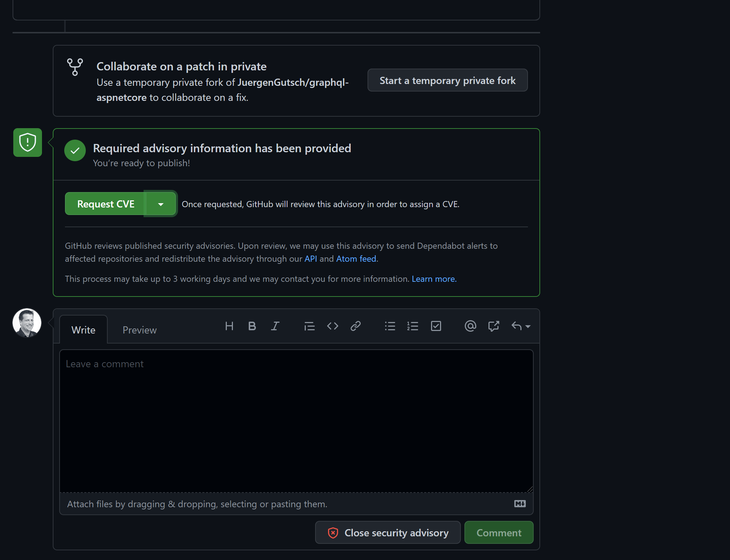Image resolution: width=730 pixels, height=560 pixels.
Task: Click the Markdown supported icon
Action: 520,504
